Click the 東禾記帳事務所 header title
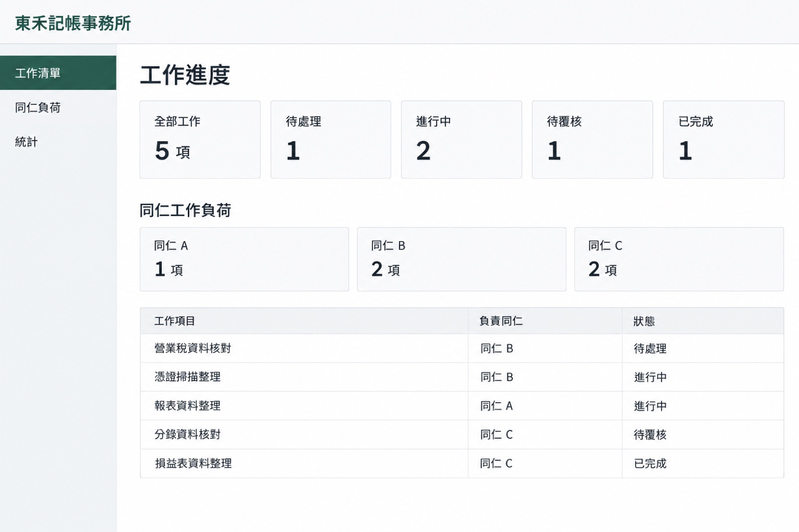Screen dimensions: 799x532 [73, 23]
